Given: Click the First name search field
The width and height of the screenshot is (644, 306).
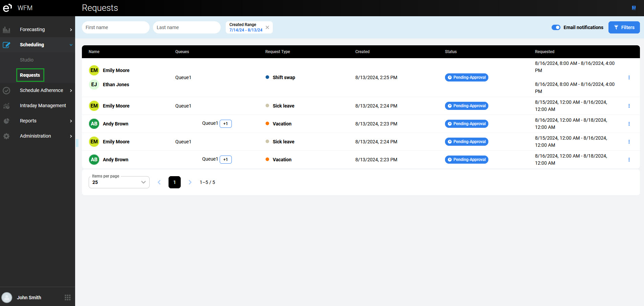Looking at the screenshot, I should click(x=115, y=27).
